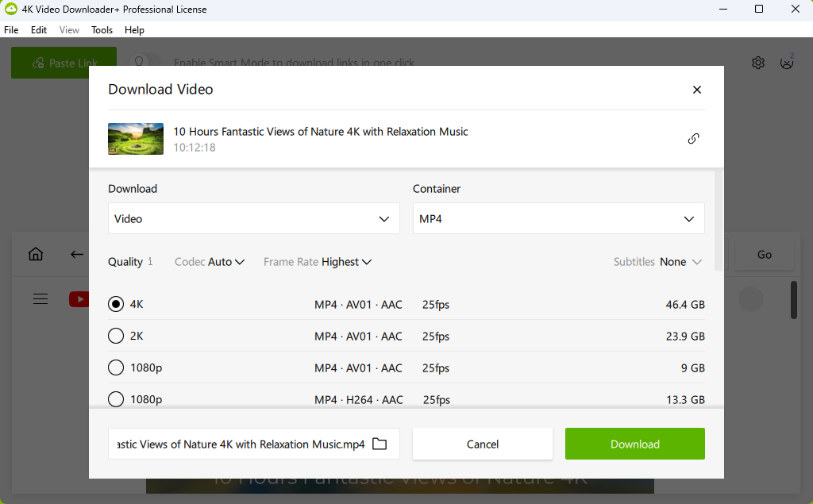This screenshot has height=504, width=813.
Task: Browse save location via the folder icon
Action: point(380,444)
